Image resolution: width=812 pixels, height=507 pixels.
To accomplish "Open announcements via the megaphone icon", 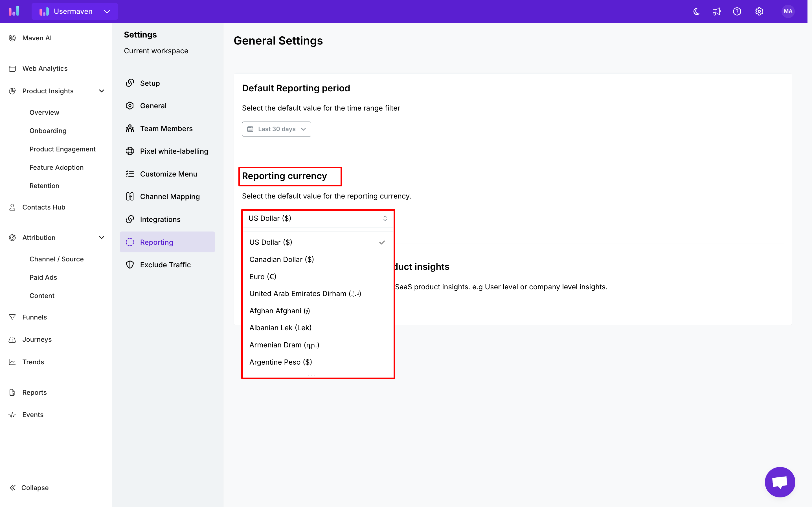I will pyautogui.click(x=717, y=11).
